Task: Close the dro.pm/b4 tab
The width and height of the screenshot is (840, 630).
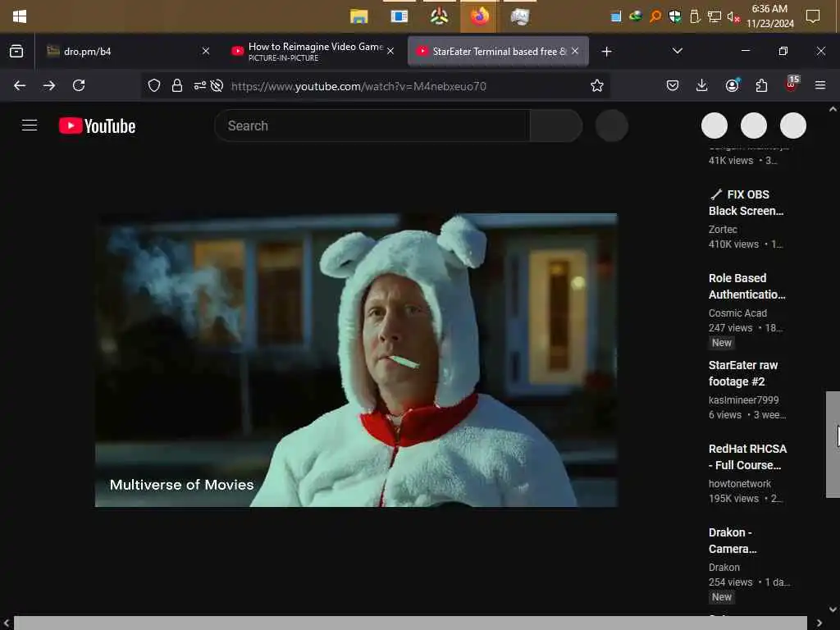Action: click(x=206, y=51)
